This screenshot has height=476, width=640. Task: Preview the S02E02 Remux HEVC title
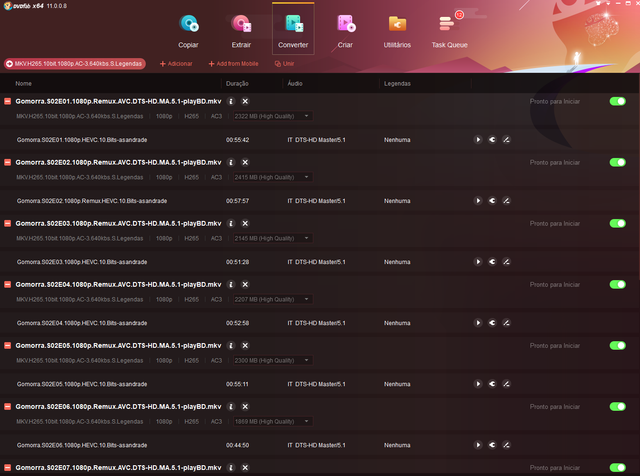(x=478, y=201)
